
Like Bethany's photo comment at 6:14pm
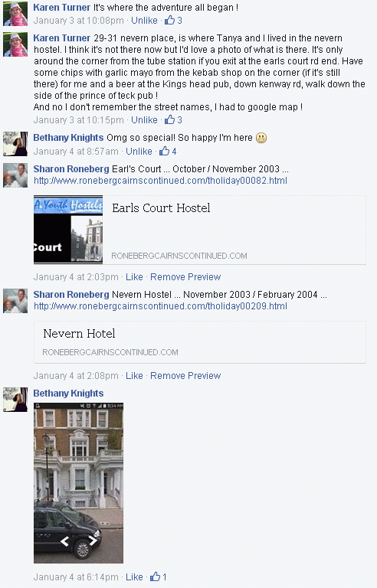tap(134, 577)
